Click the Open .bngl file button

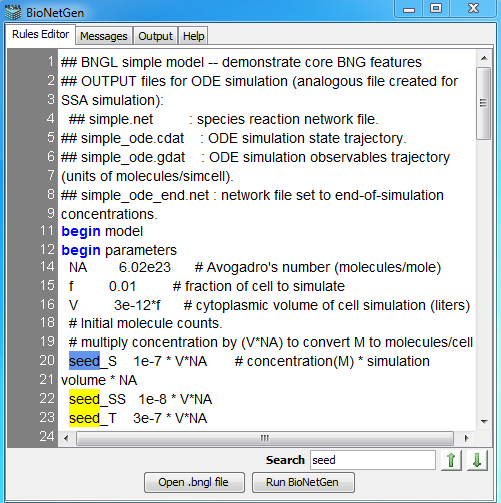point(194,482)
